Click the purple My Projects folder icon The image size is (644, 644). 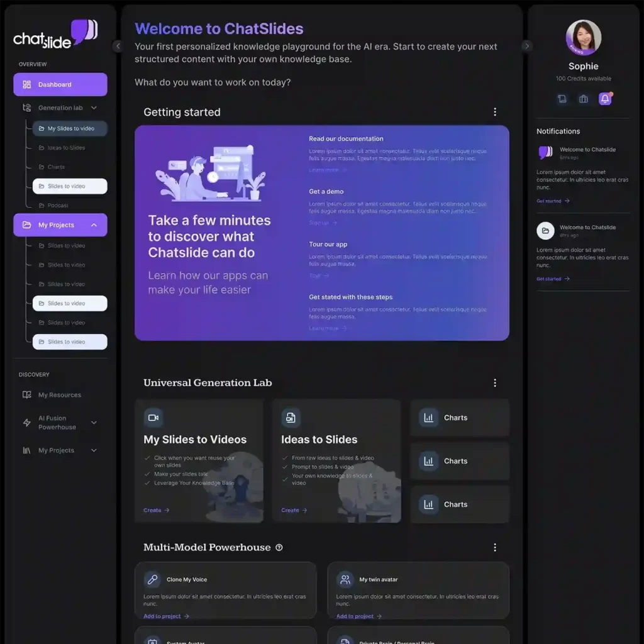[x=26, y=225]
